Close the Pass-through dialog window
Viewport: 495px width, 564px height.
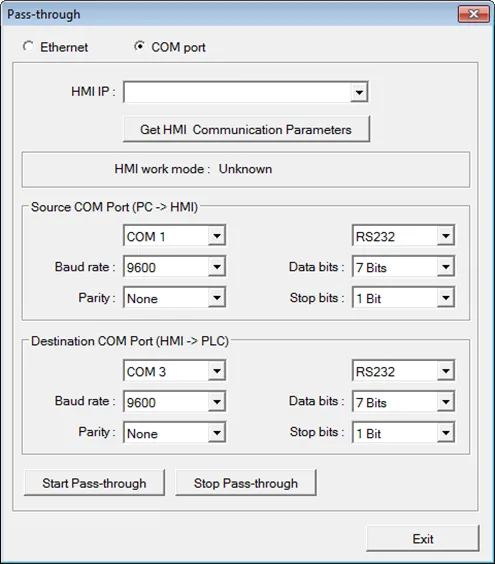(x=473, y=14)
